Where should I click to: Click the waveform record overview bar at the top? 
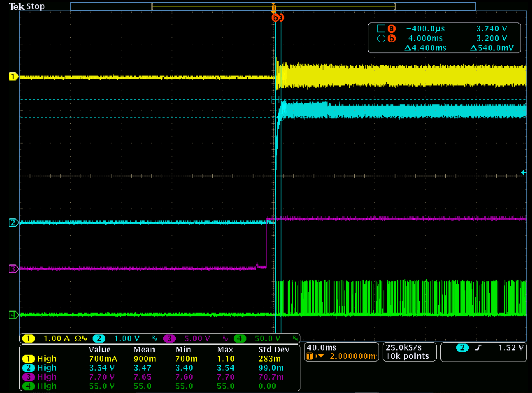tap(273, 6)
